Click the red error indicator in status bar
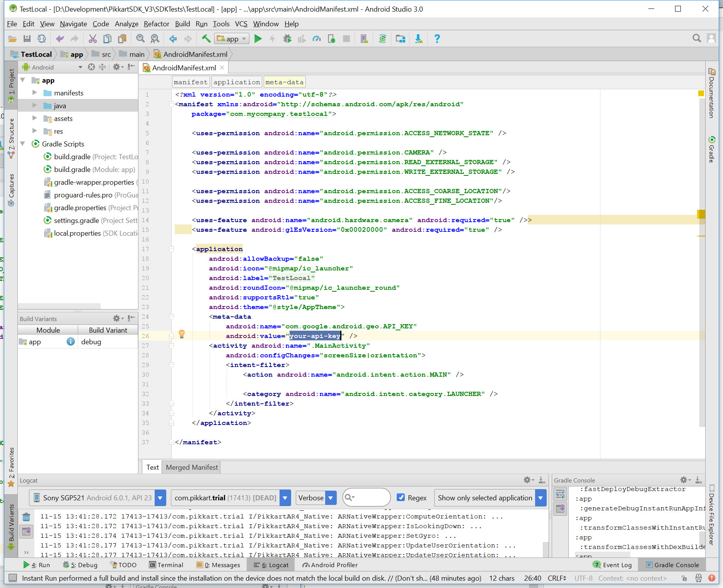 [712, 578]
